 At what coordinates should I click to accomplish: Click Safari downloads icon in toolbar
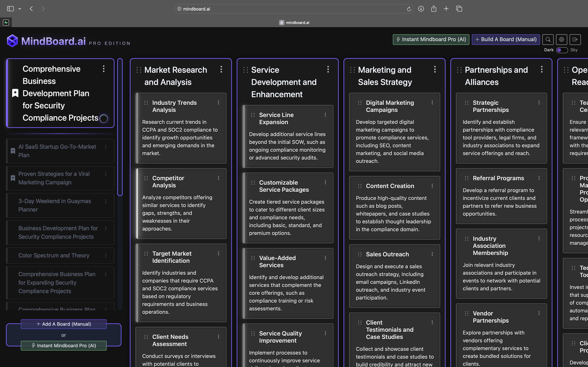click(421, 9)
